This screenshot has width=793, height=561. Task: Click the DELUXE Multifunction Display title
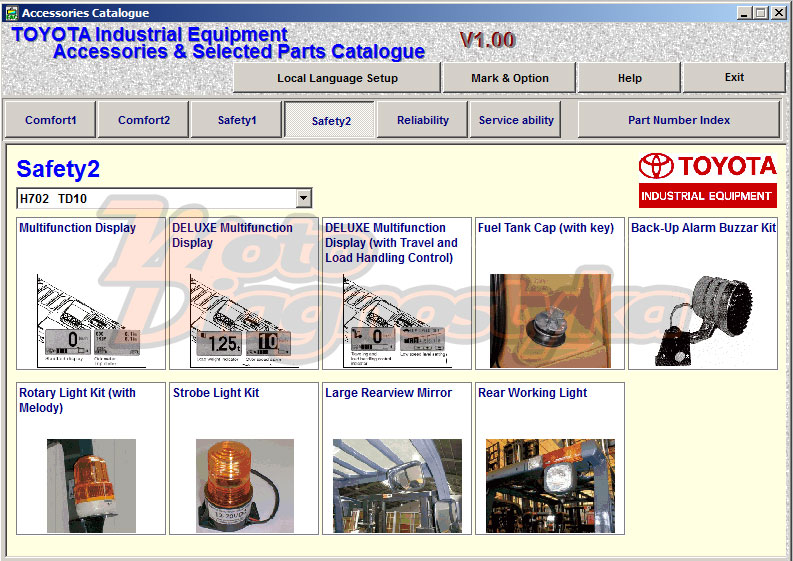pyautogui.click(x=232, y=235)
